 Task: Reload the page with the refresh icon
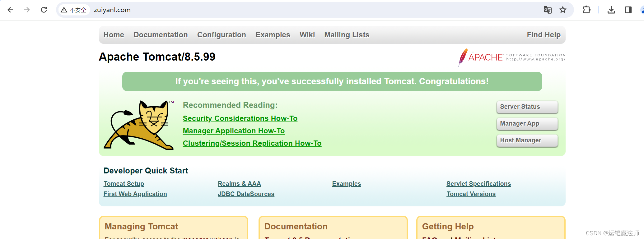44,10
